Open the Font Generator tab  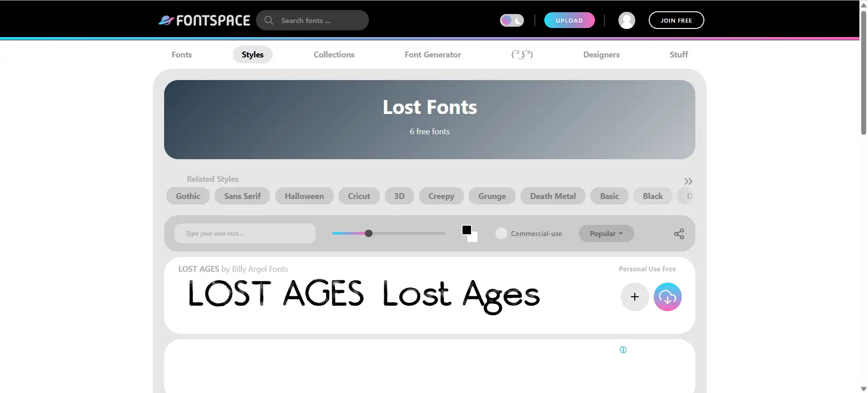pos(433,55)
